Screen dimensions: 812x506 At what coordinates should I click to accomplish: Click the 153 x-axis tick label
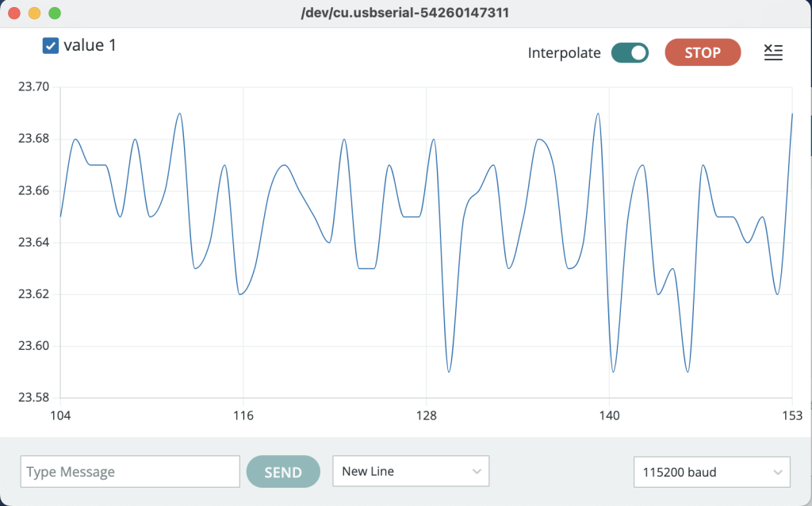point(791,415)
